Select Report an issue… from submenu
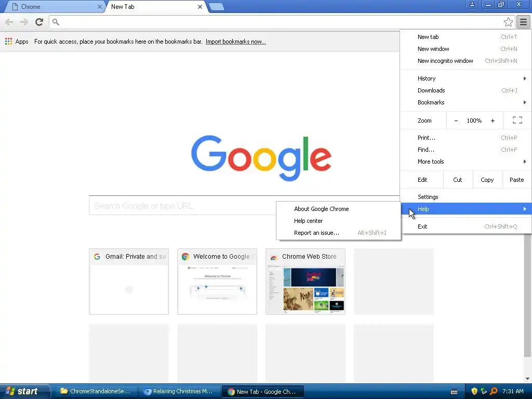532x399 pixels. tap(338, 233)
